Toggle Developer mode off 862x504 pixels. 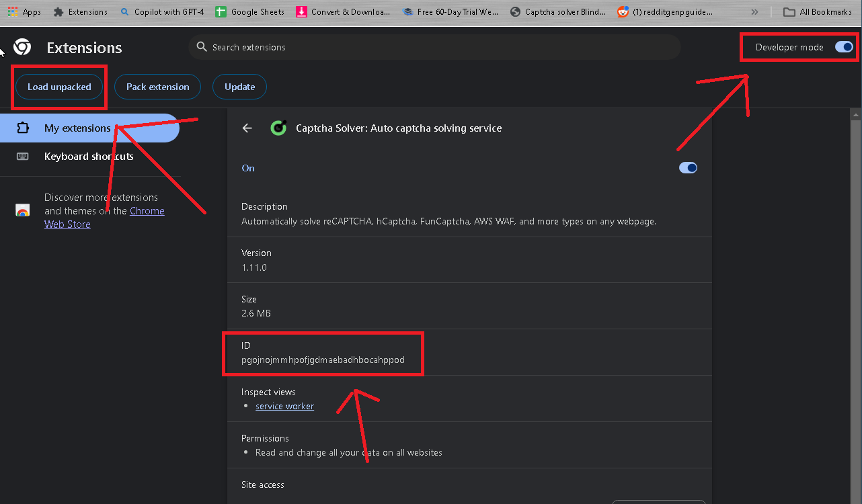tap(844, 47)
